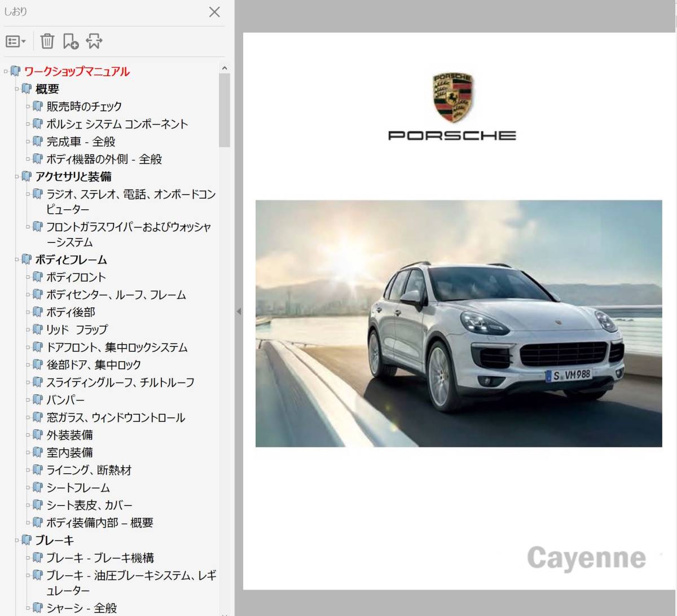The height and width of the screenshot is (616, 677).
Task: Delete the selected bookmark with trash icon
Action: coord(47,41)
